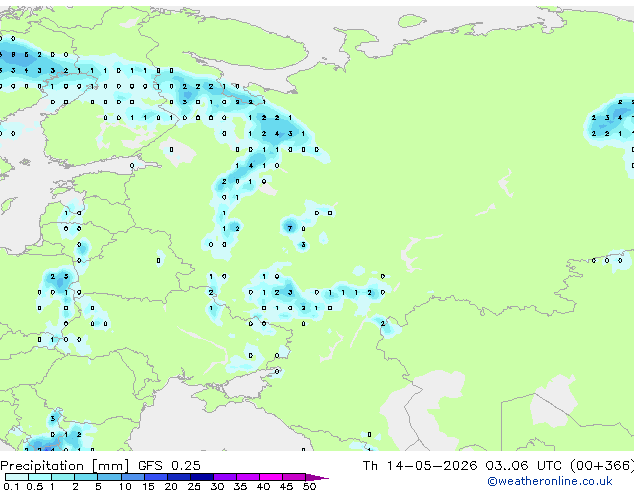Click the legend label '50'
This screenshot has width=634, height=490.
(x=309, y=486)
